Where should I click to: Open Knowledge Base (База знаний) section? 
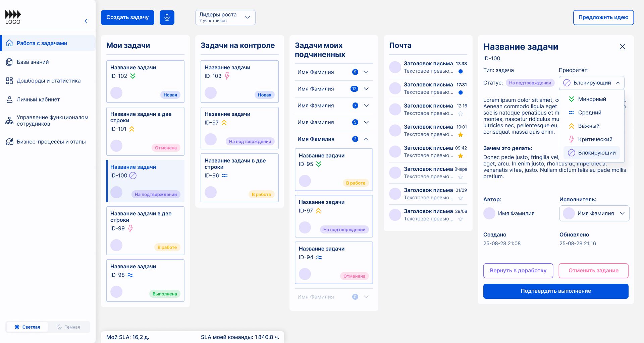click(33, 62)
